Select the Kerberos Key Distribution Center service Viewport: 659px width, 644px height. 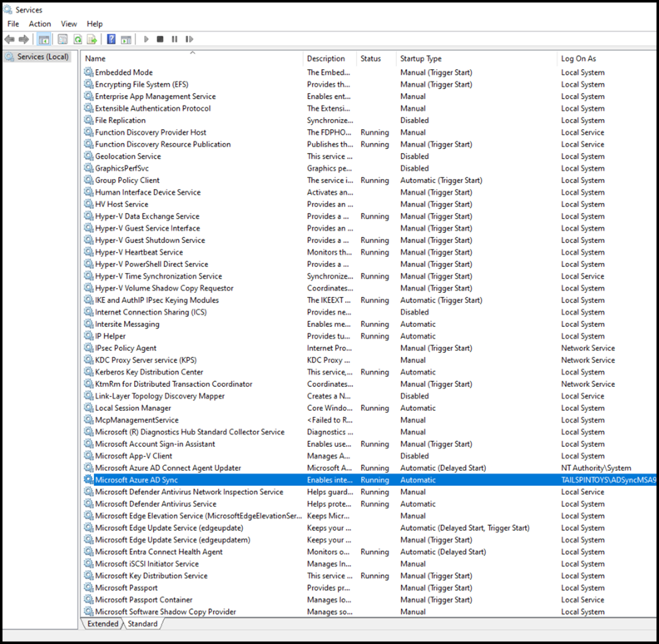point(149,372)
